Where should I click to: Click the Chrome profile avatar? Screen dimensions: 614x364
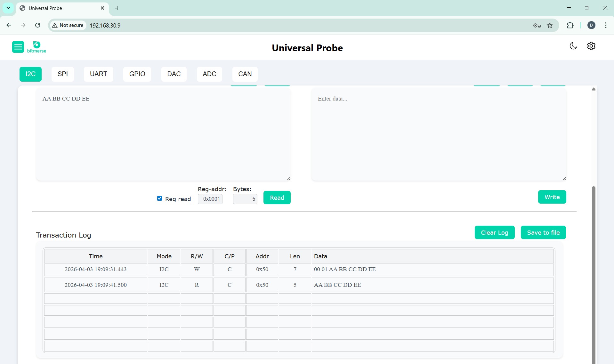(x=591, y=25)
